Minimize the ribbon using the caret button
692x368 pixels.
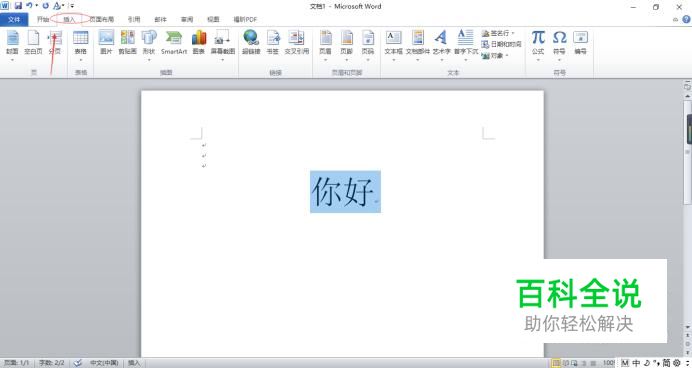click(x=675, y=19)
